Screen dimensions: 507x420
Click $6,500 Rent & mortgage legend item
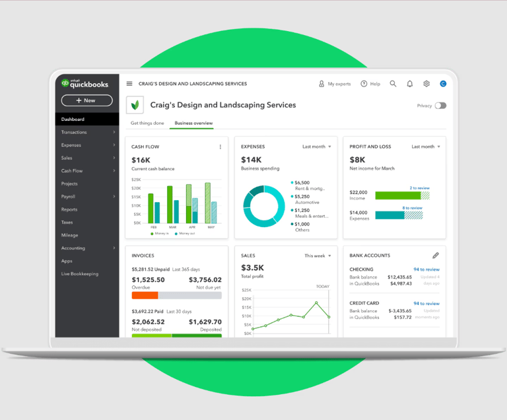pyautogui.click(x=308, y=186)
